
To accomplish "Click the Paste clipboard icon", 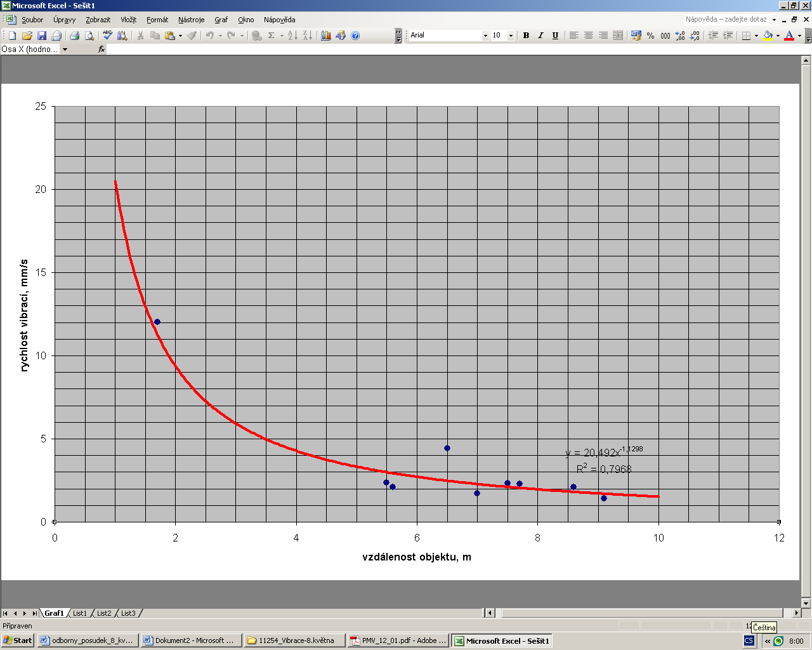I will click(169, 36).
